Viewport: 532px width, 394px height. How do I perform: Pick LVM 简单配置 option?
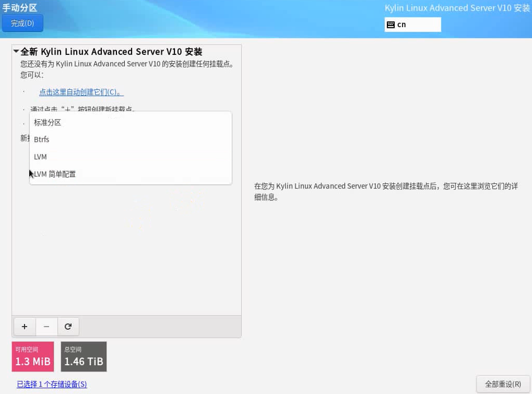coord(131,174)
